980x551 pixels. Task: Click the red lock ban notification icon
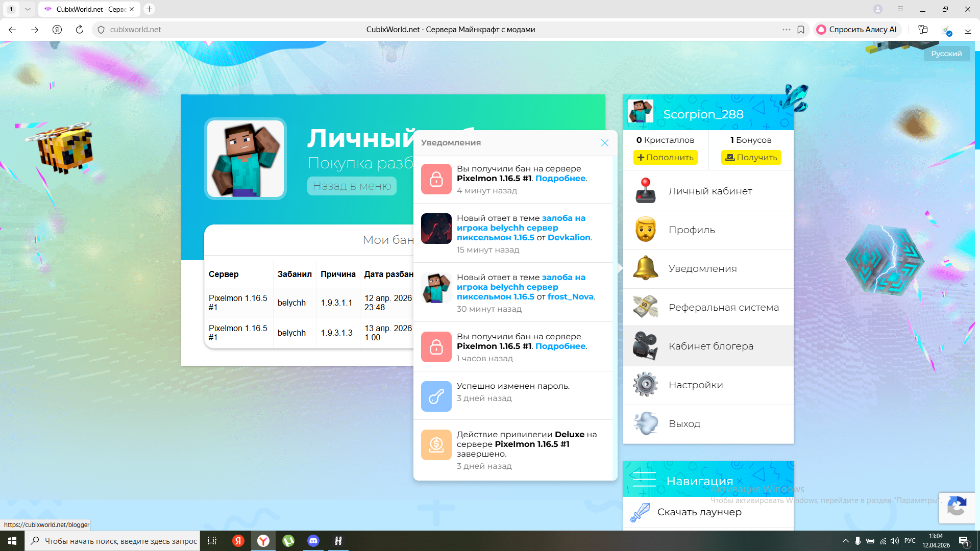pyautogui.click(x=436, y=179)
